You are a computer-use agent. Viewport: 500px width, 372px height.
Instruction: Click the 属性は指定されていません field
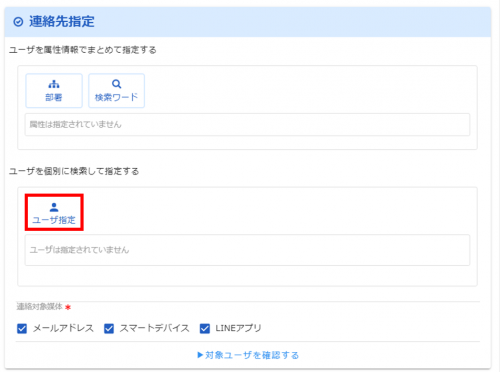247,124
